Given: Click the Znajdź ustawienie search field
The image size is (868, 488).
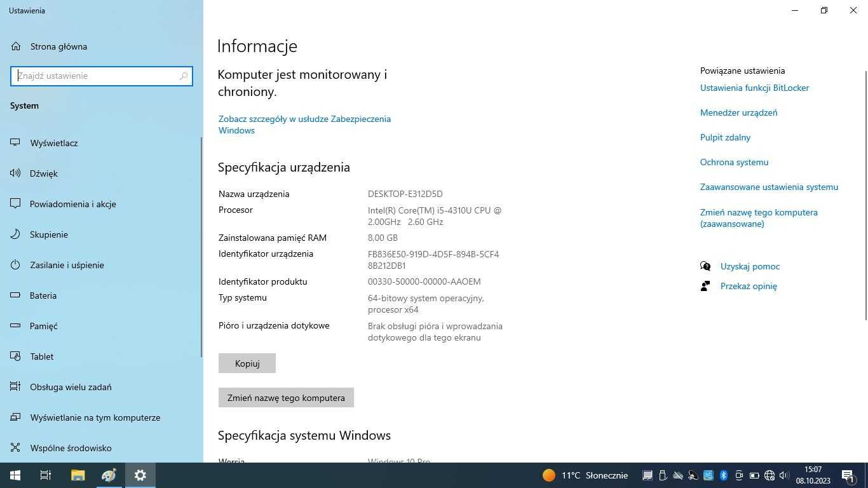Looking at the screenshot, I should tap(102, 76).
